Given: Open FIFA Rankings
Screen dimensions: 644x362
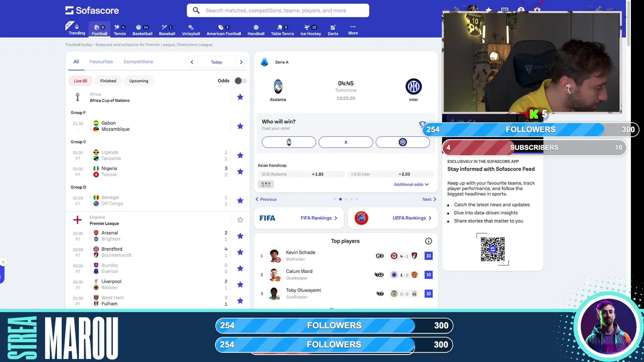Looking at the screenshot, I should coord(298,218).
